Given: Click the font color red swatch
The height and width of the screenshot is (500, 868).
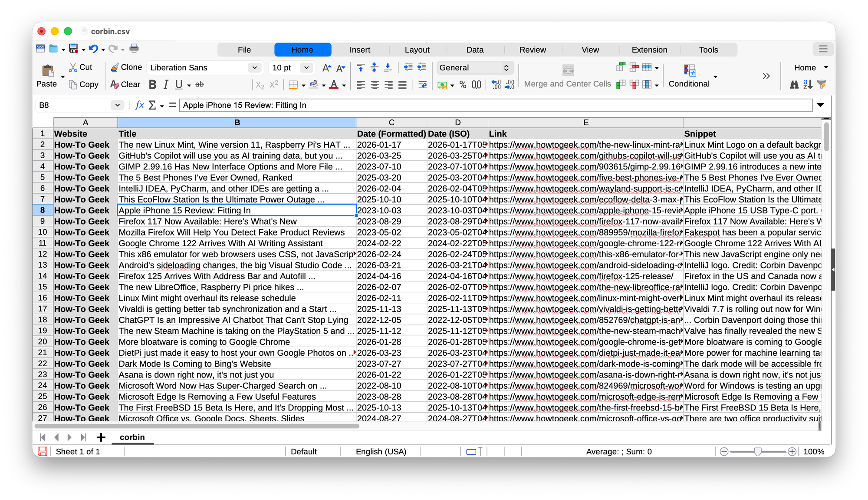Looking at the screenshot, I should click(x=334, y=85).
